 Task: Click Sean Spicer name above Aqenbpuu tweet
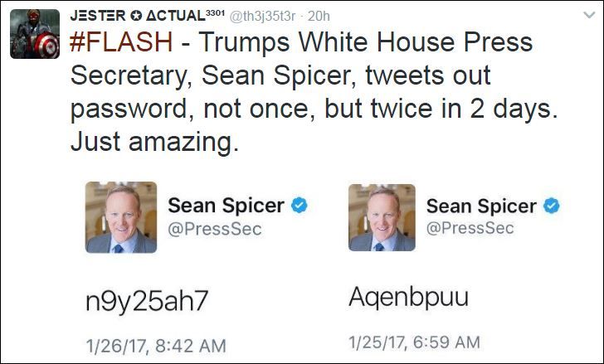[x=484, y=205]
